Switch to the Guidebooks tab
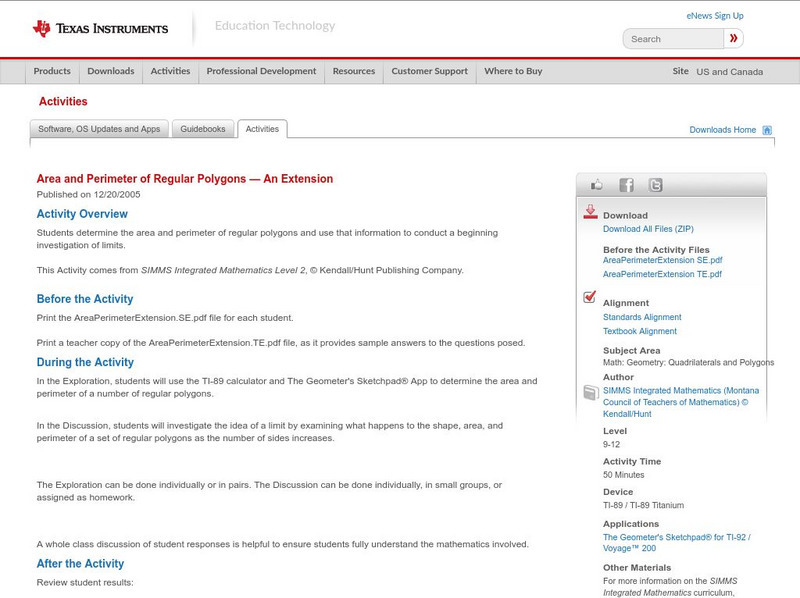 (203, 129)
